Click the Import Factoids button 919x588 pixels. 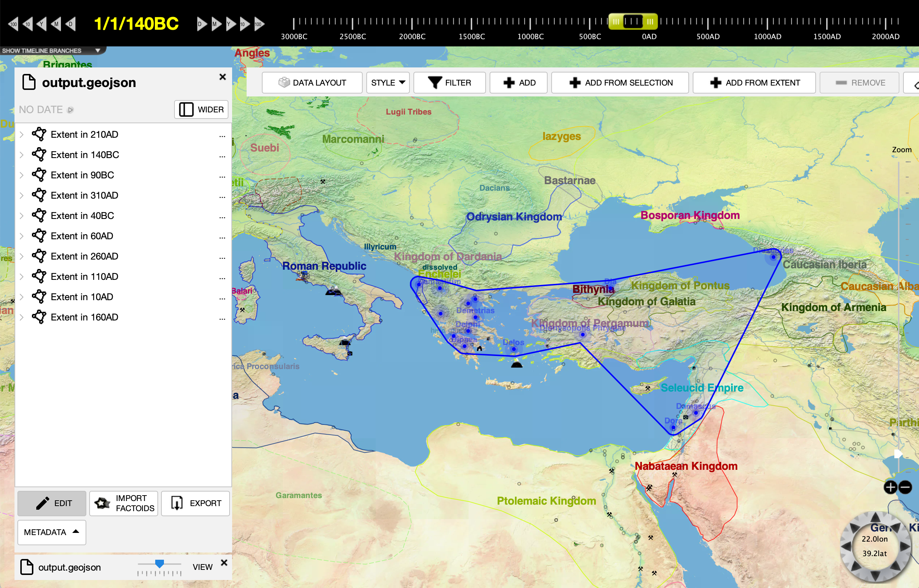coord(124,503)
